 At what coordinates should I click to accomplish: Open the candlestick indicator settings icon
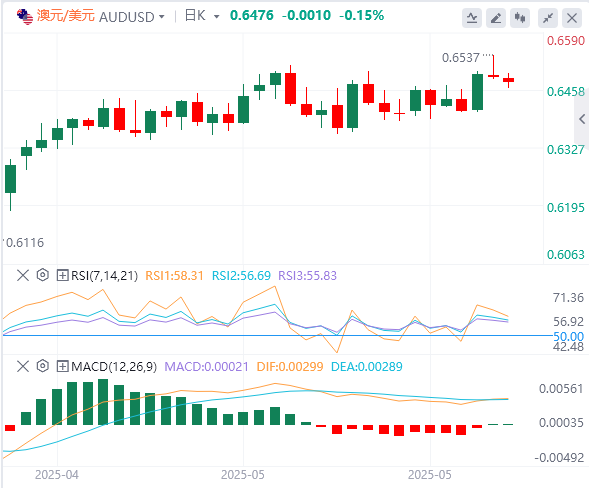(520, 18)
